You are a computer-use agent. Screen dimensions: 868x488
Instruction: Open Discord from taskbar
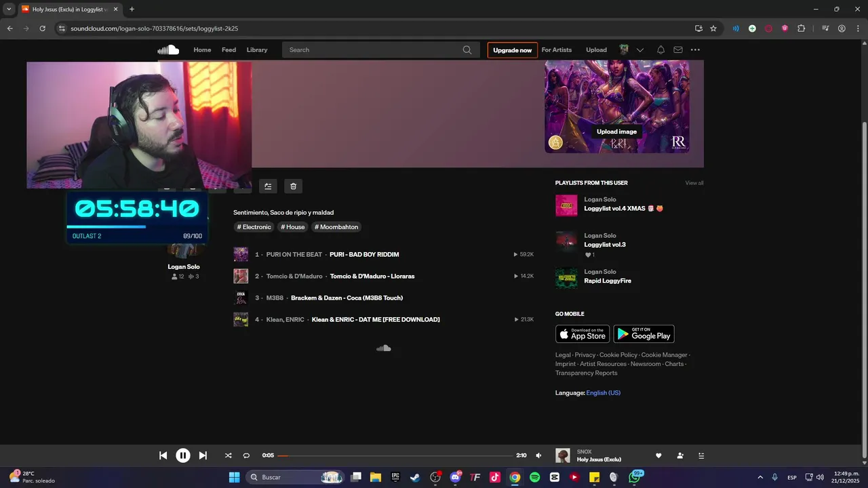pyautogui.click(x=455, y=477)
